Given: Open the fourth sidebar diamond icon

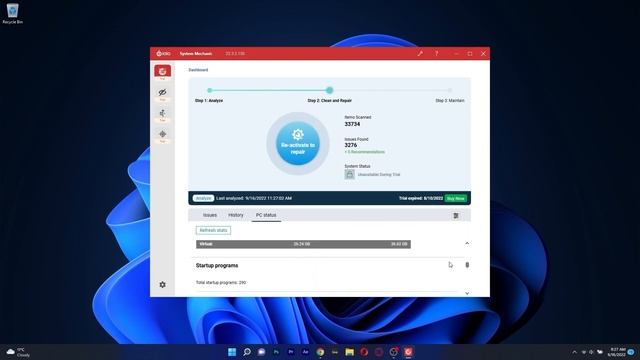Looking at the screenshot, I should [162, 134].
